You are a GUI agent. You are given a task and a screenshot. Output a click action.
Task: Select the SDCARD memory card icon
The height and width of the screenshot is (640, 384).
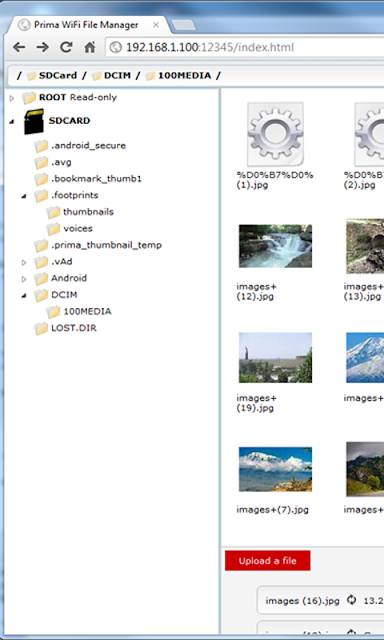34,121
